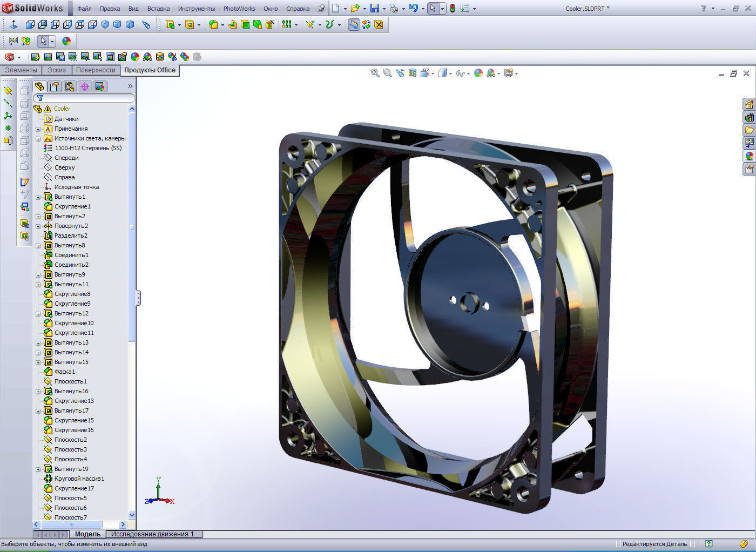Select the Fillet tool icon
The width and height of the screenshot is (756, 552).
click(x=213, y=24)
